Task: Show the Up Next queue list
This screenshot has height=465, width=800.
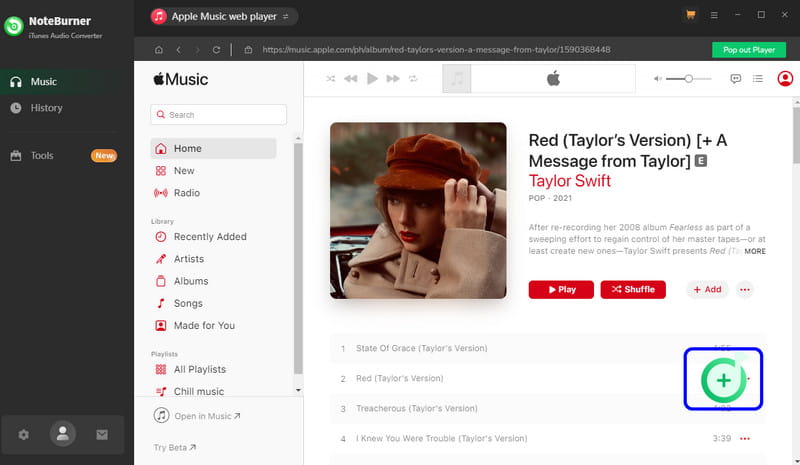Action: (x=758, y=79)
